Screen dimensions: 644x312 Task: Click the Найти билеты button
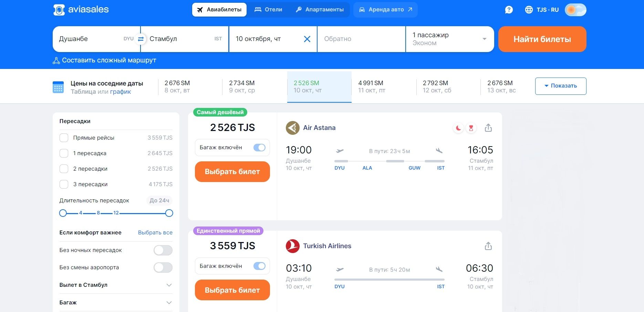(x=542, y=39)
